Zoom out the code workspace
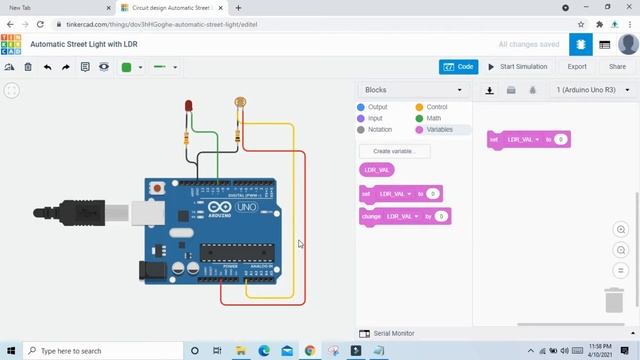640x360 pixels. (621, 250)
